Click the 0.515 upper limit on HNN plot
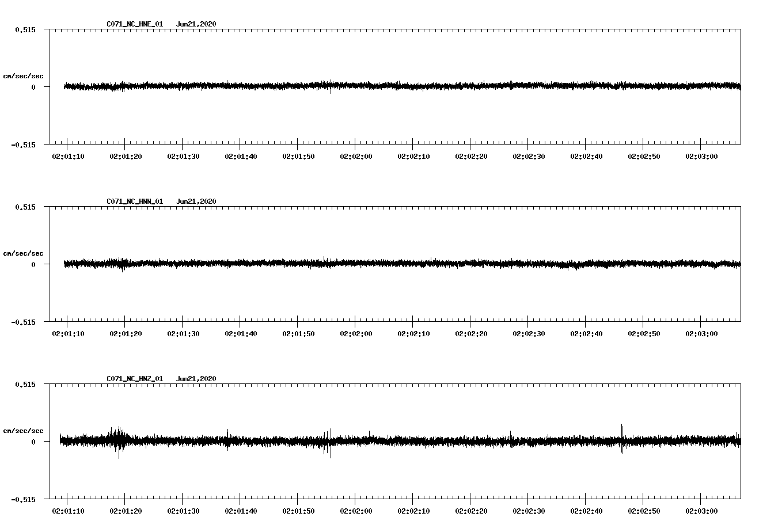Viewport: 782px width, 532px height. [x=25, y=207]
